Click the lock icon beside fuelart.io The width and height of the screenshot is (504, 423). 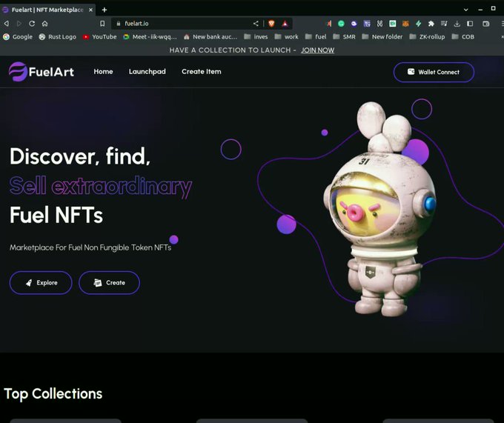pos(119,24)
